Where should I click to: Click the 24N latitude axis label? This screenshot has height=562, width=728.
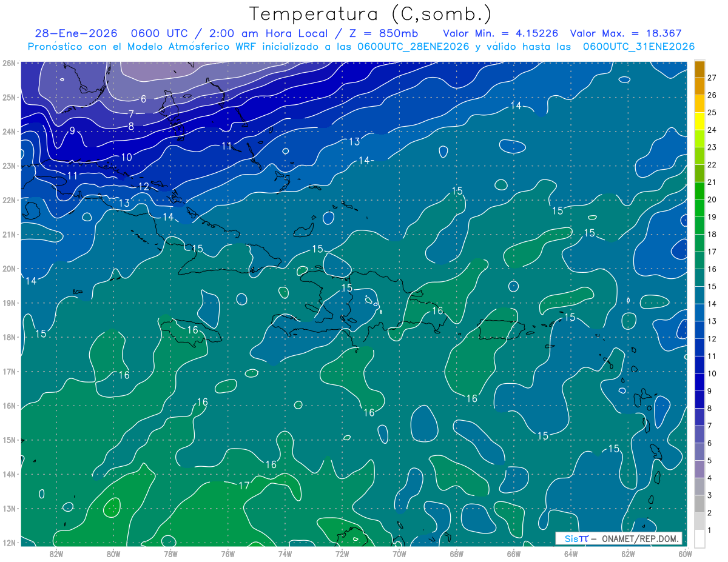[x=8, y=132]
